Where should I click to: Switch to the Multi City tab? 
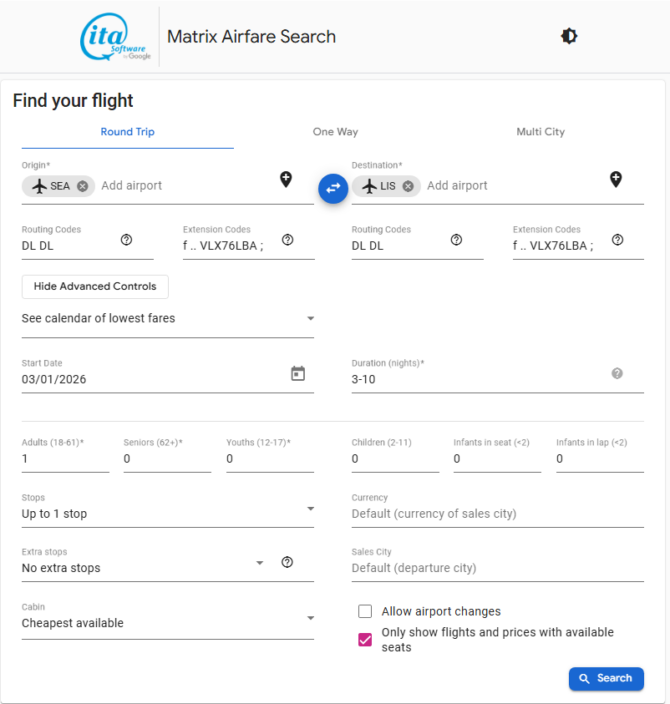[540, 132]
